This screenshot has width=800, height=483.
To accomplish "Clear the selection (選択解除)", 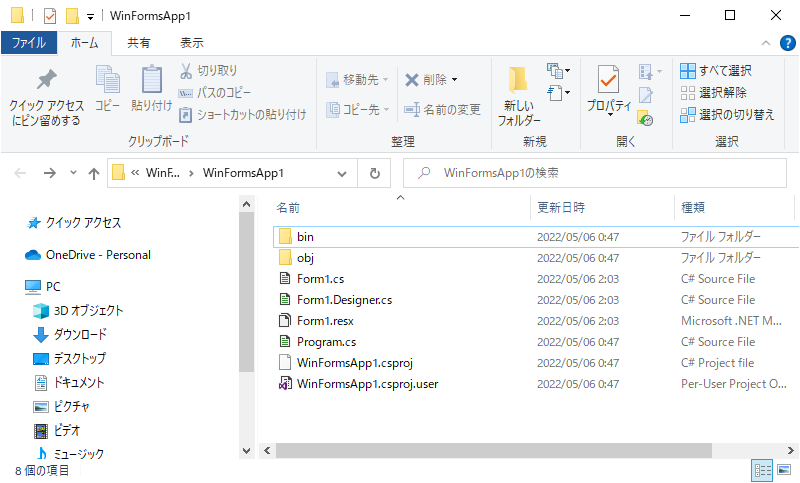I will tap(713, 93).
